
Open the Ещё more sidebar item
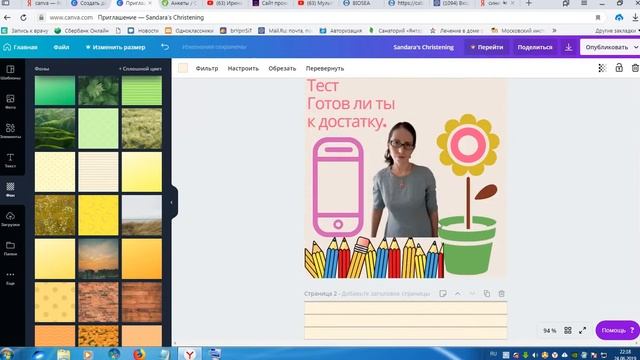point(11,278)
